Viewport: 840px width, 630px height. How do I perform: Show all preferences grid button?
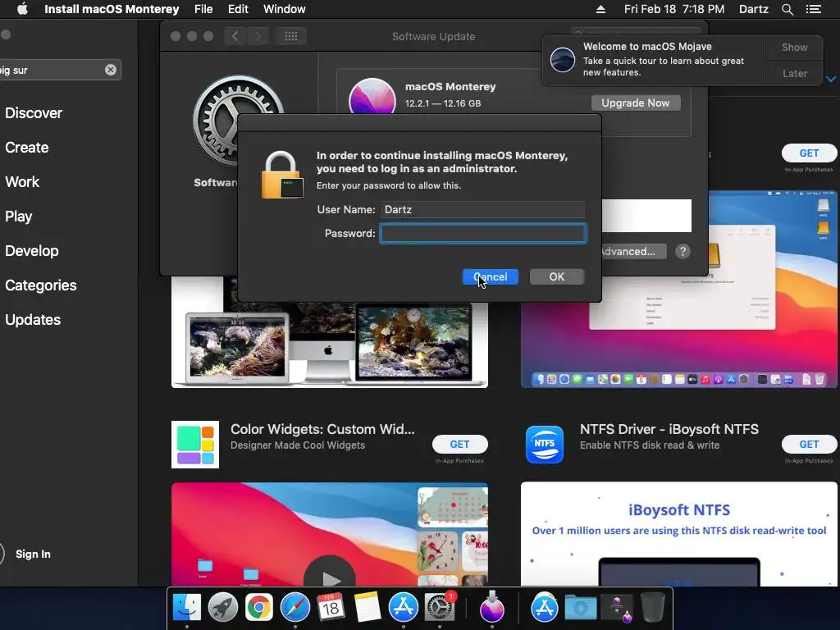(291, 36)
